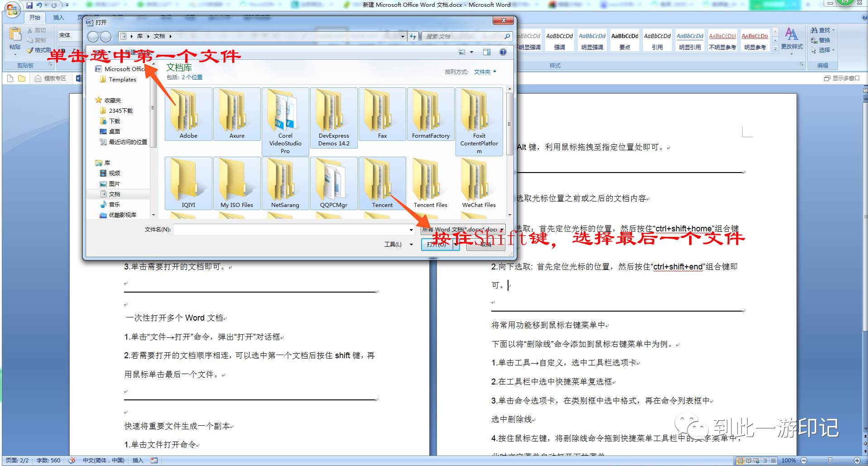Click the 显示多窗口 button
868x466 pixels.
pos(842,78)
